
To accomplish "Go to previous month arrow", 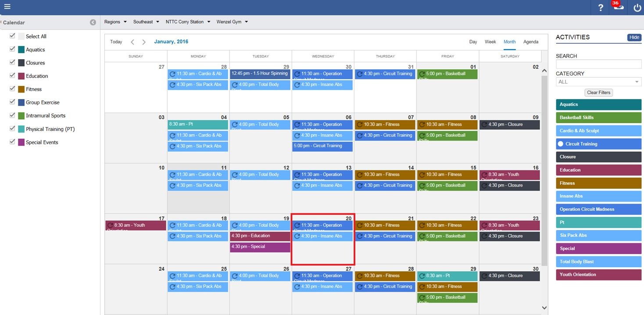I will pyautogui.click(x=132, y=42).
